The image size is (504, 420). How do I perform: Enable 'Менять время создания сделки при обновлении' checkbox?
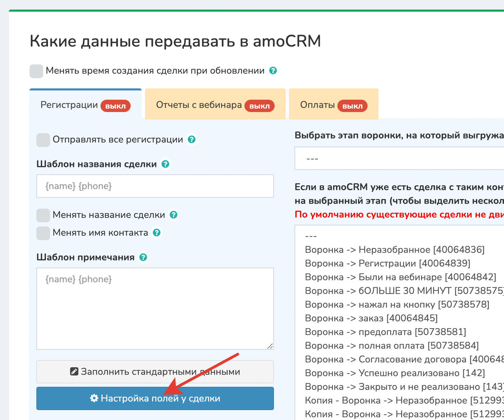click(36, 71)
